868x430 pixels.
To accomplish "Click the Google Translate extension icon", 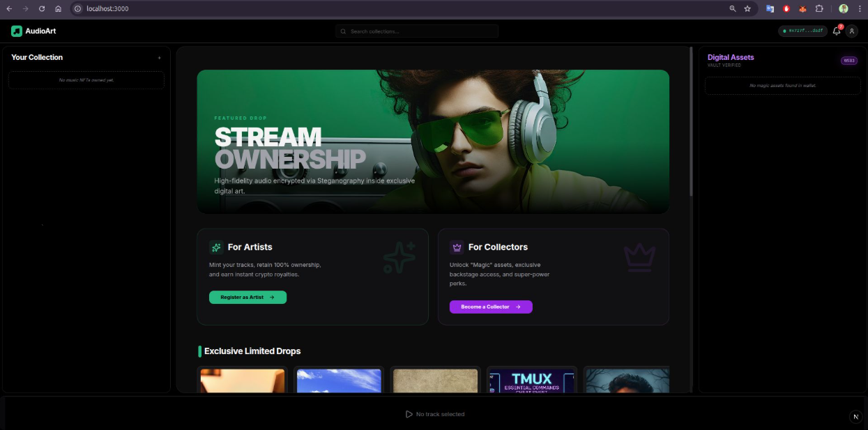I will pos(770,9).
